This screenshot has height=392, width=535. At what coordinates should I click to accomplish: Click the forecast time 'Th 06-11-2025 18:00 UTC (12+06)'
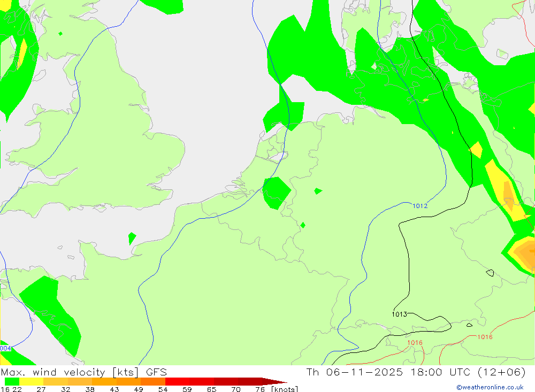[x=416, y=372]
